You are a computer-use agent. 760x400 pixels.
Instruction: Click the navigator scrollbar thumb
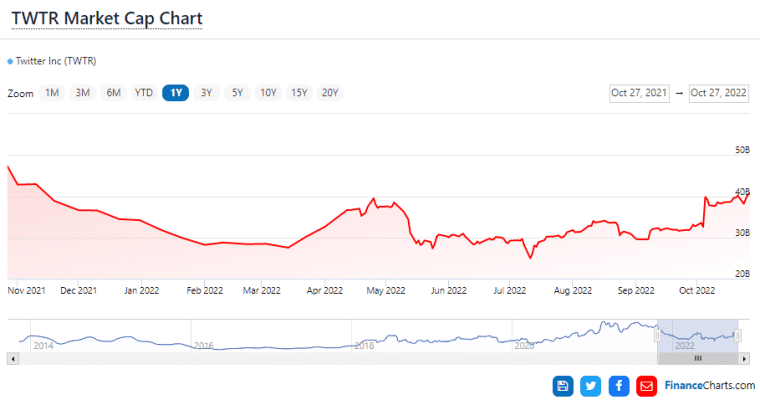(x=697, y=358)
